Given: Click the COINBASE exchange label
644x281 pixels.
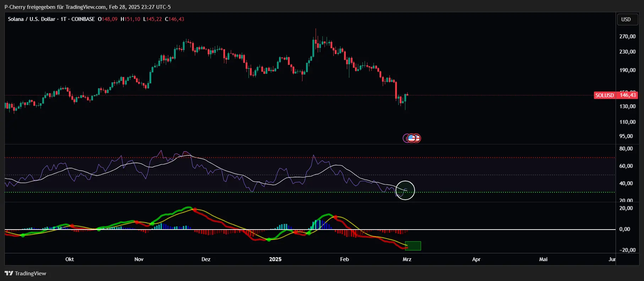Looking at the screenshot, I should tap(83, 19).
